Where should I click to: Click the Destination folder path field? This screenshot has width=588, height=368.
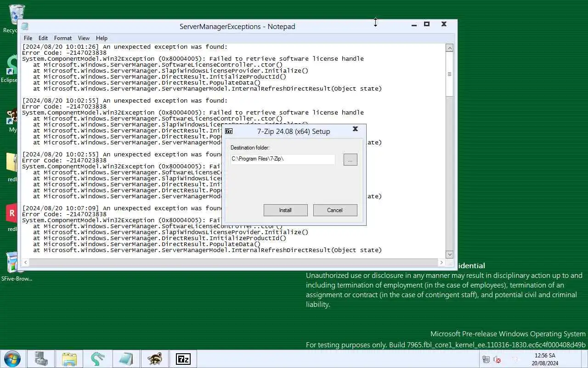283,159
